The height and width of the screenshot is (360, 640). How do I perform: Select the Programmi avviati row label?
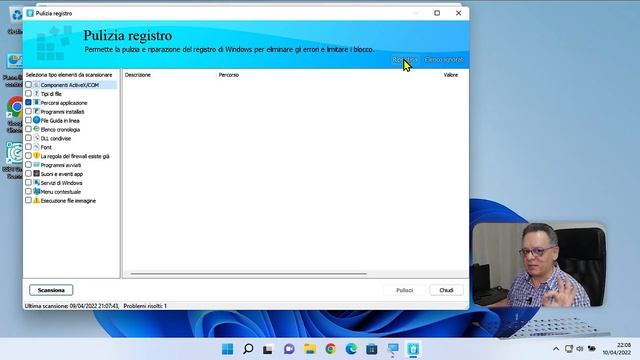pos(61,165)
